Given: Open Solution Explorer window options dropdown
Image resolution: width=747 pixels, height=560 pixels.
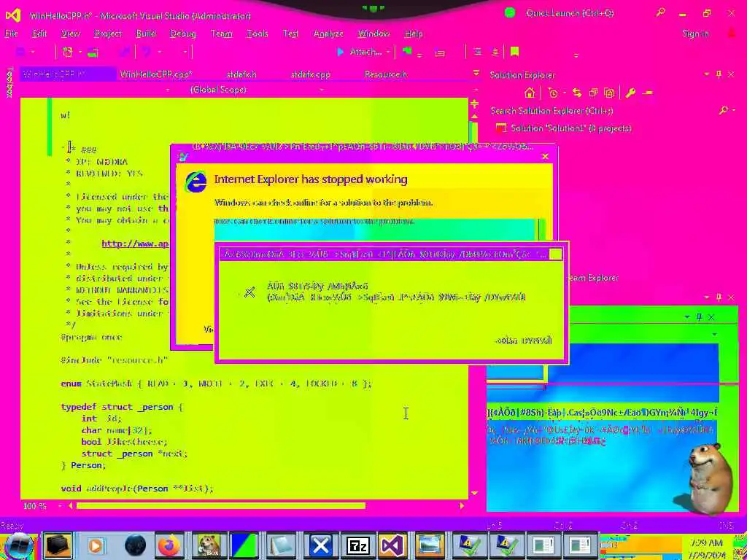Looking at the screenshot, I should pos(706,75).
